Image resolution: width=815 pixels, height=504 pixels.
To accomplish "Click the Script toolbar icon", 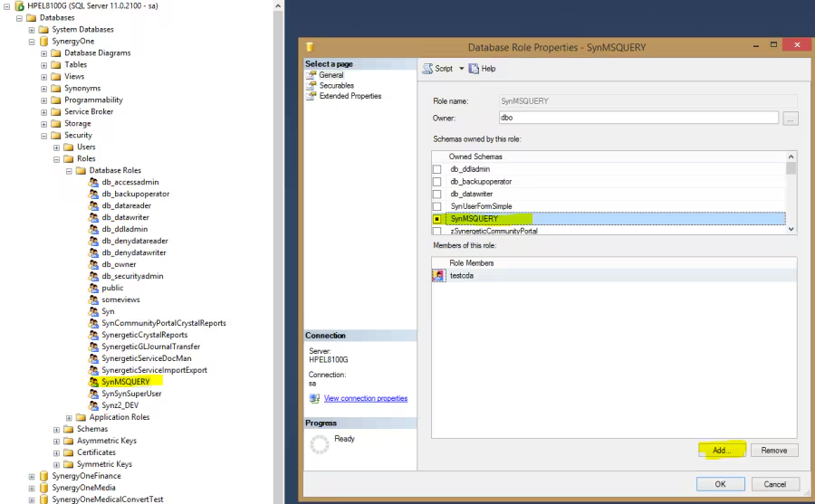I will coord(427,69).
